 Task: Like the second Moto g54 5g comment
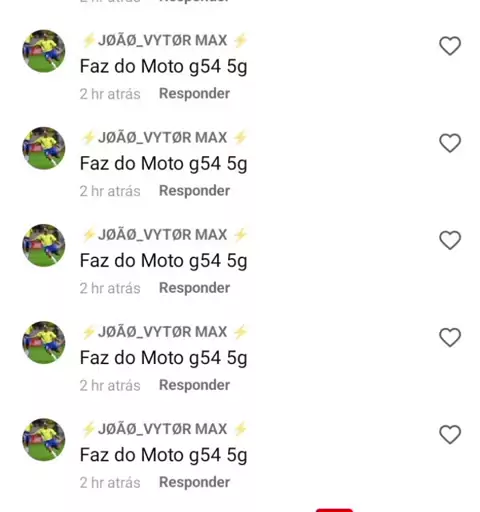(450, 143)
